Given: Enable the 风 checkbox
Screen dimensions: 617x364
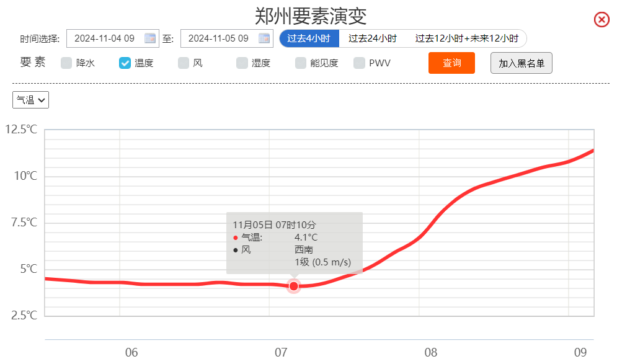Looking at the screenshot, I should (184, 63).
